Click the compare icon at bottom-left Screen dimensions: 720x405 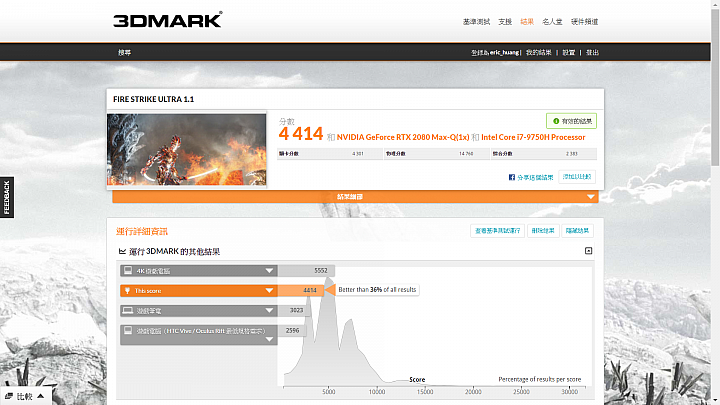coord(9,396)
